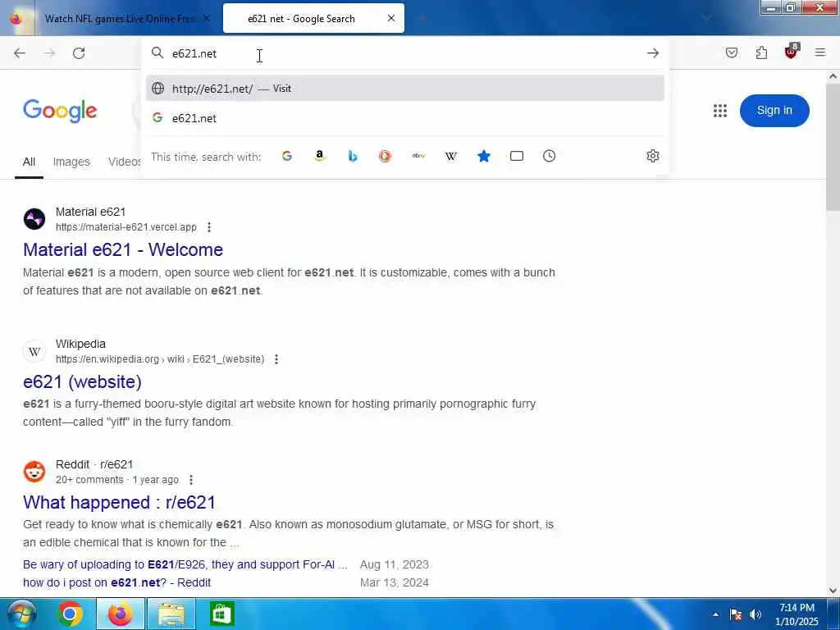Click the forward navigation arrow
Viewport: 840px width, 630px height.
49,53
